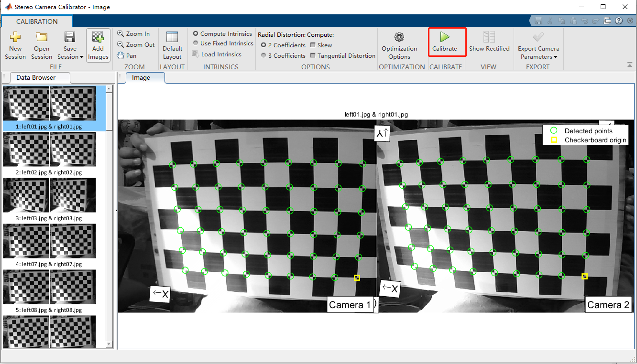This screenshot has height=364, width=637.
Task: Expand the Save Session dropdown arrow
Action: pos(82,57)
